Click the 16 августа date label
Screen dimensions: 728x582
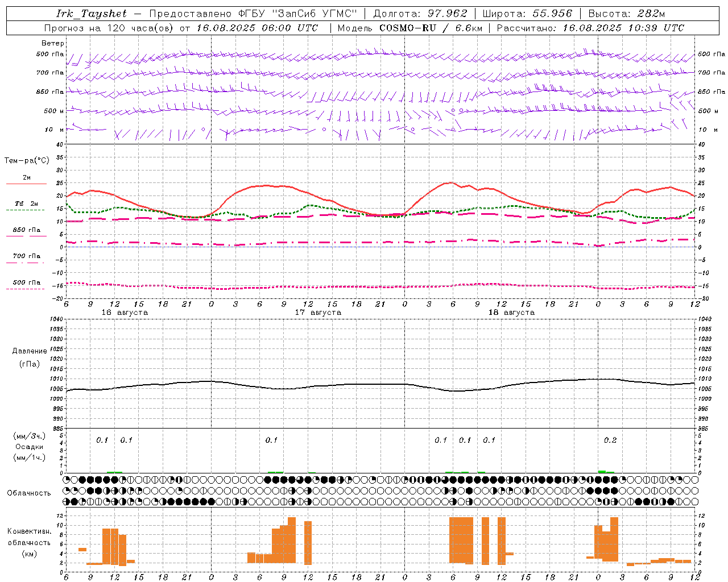125,312
